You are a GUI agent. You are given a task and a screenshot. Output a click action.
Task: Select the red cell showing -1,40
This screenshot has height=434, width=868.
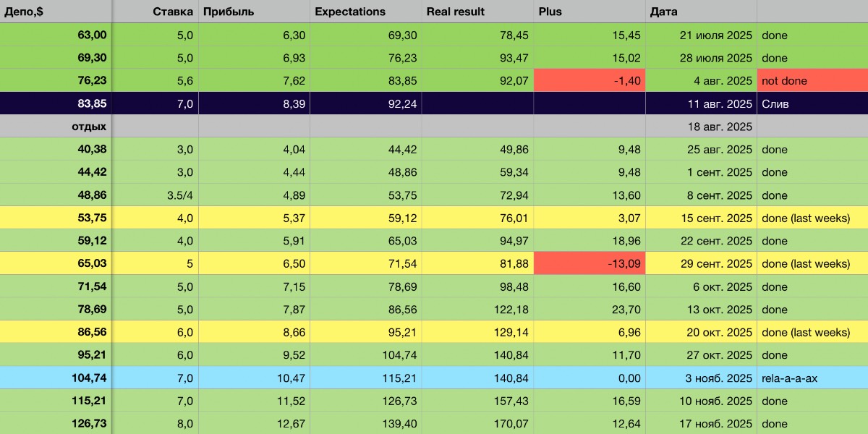[590, 81]
